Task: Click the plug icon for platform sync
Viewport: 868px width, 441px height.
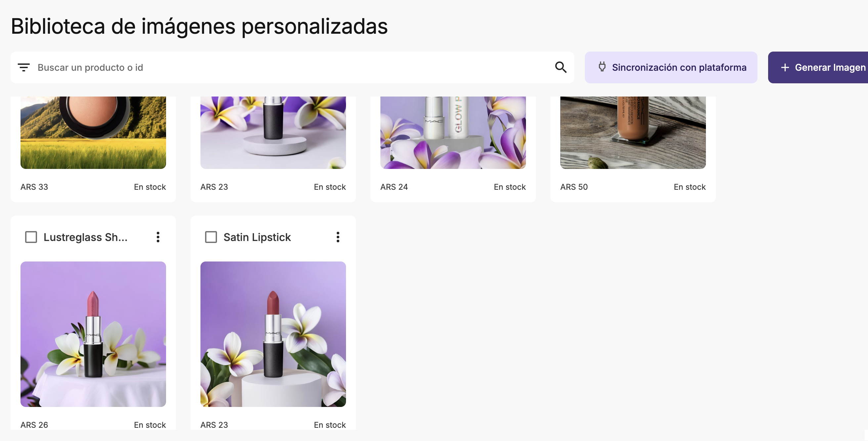Action: 602,67
